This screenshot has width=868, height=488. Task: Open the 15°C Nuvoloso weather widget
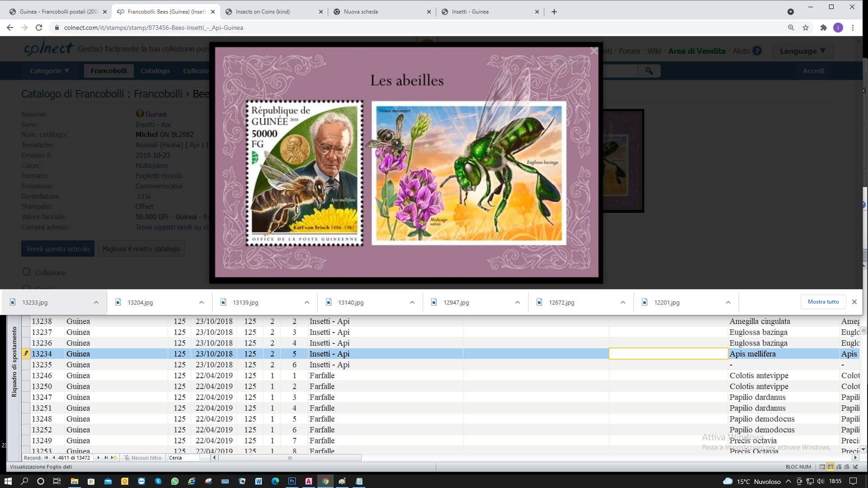click(751, 481)
